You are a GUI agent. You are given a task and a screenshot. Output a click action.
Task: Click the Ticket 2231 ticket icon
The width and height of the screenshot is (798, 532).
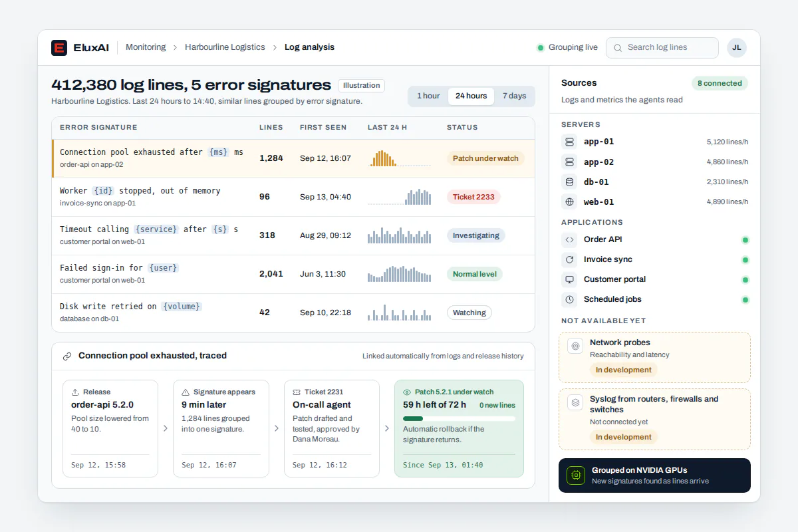[297, 392]
